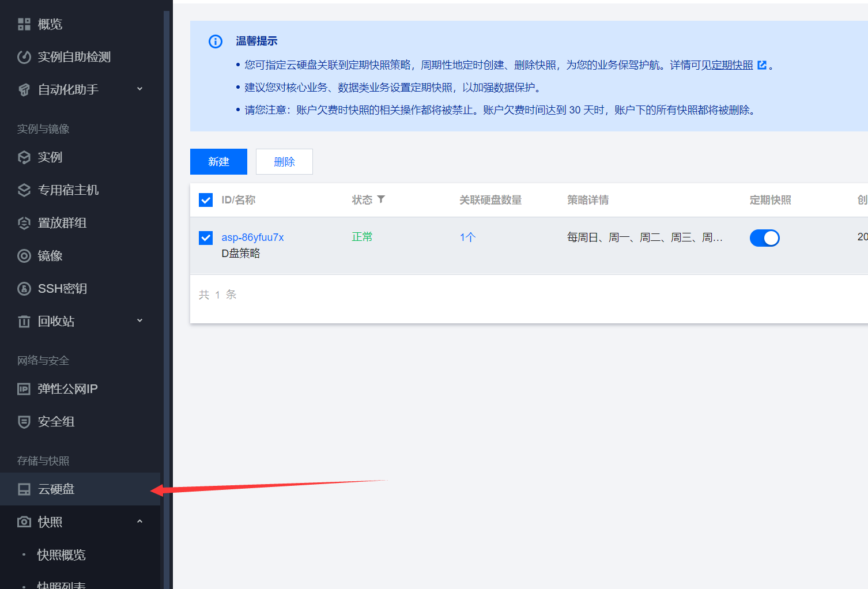Expand the 回收站 submenu arrow
This screenshot has height=589, width=868.
139,320
